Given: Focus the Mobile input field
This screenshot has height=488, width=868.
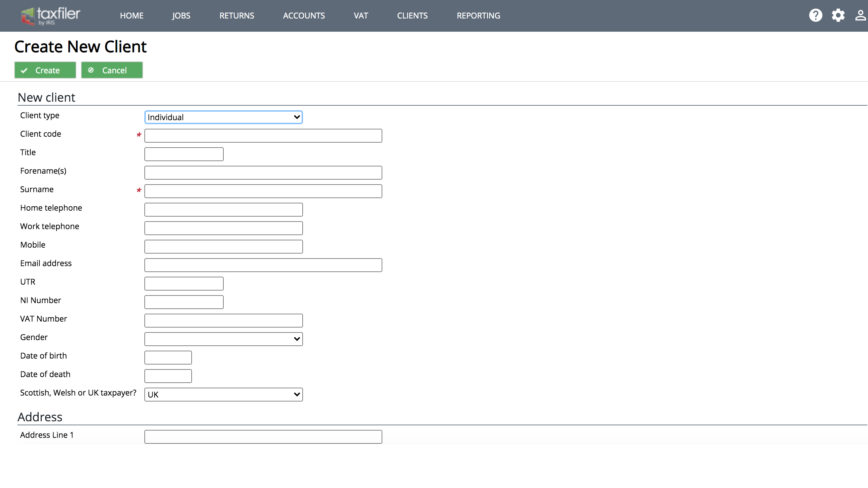Looking at the screenshot, I should (x=223, y=247).
